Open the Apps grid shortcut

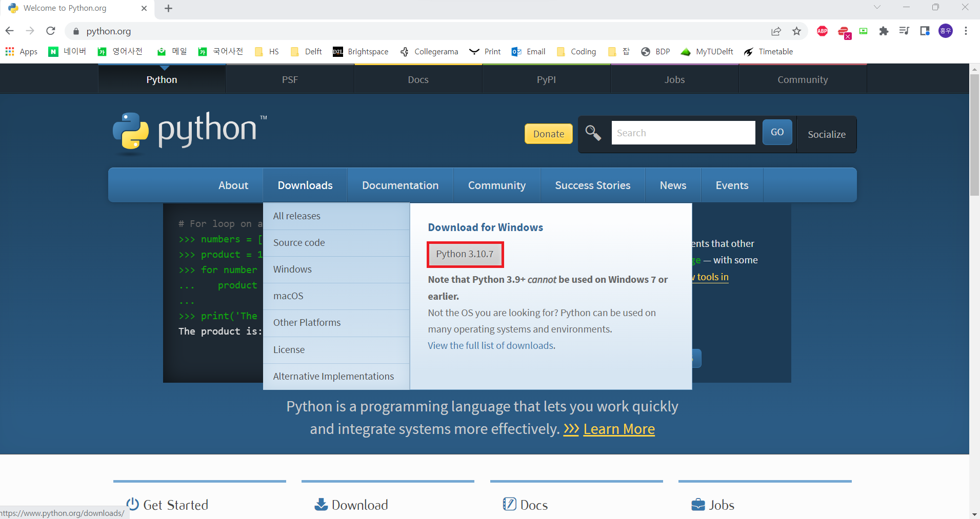(21, 52)
